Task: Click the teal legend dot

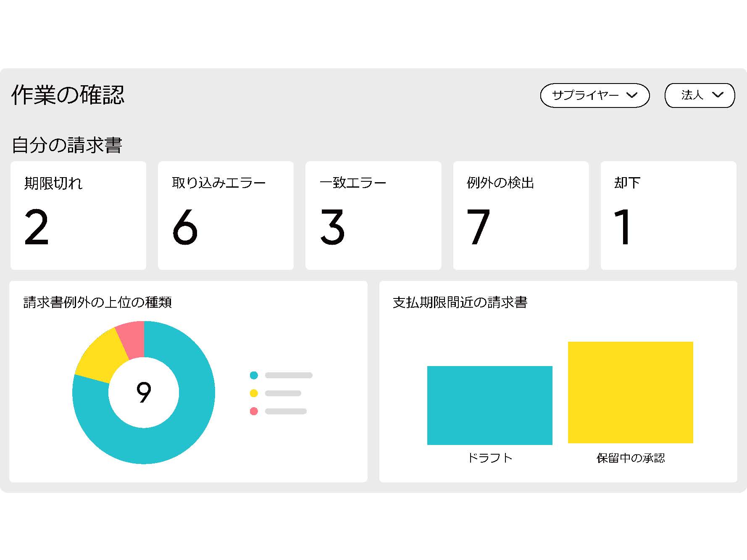Action: [254, 375]
